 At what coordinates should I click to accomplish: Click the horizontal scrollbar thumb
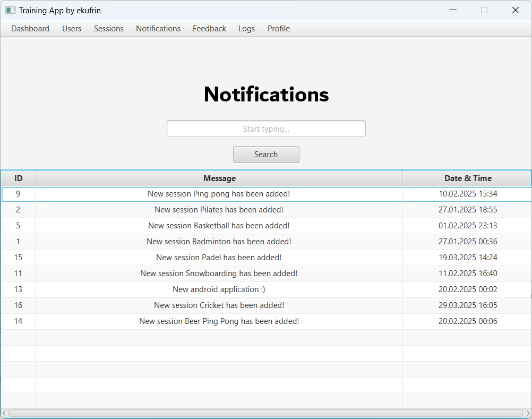(x=265, y=413)
